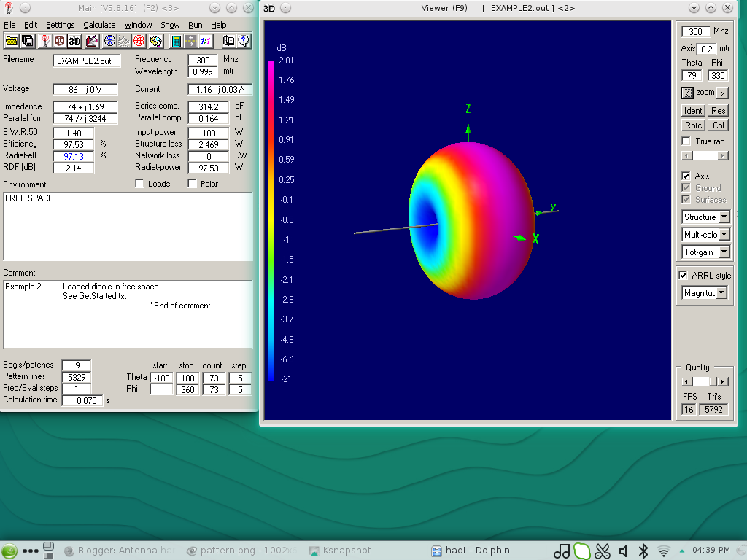The width and height of the screenshot is (747, 560).
Task: Open the wire geometry cube icon
Action: (59, 41)
